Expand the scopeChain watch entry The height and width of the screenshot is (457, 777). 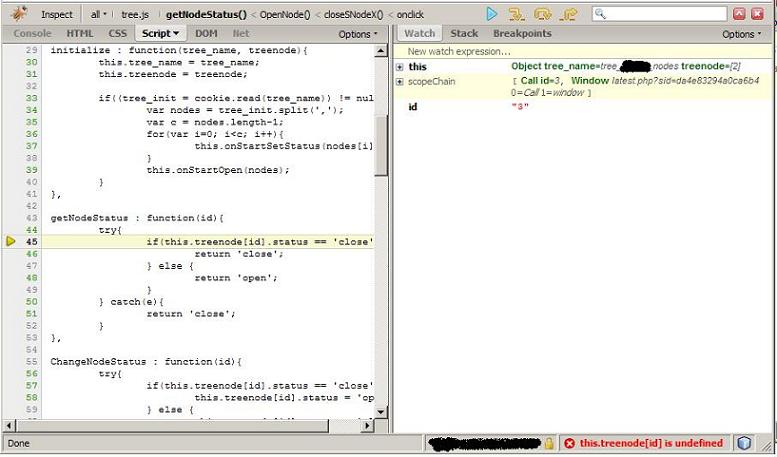pyautogui.click(x=400, y=80)
